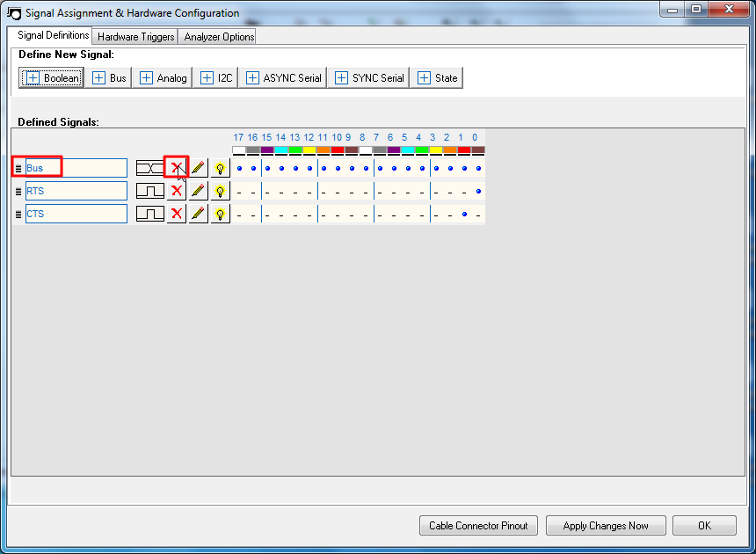Viewport: 756px width, 554px height.
Task: Toggle channel 0 assignment for Bus
Action: pos(478,168)
